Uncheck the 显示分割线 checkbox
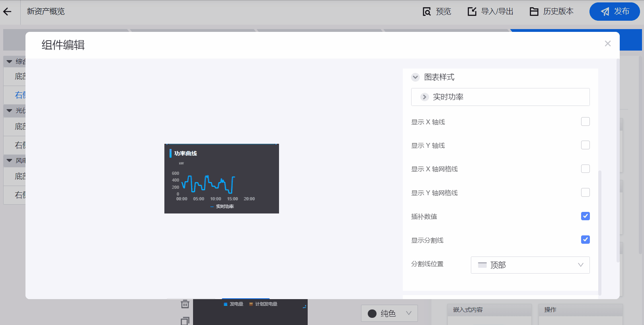The width and height of the screenshot is (644, 325). 585,240
